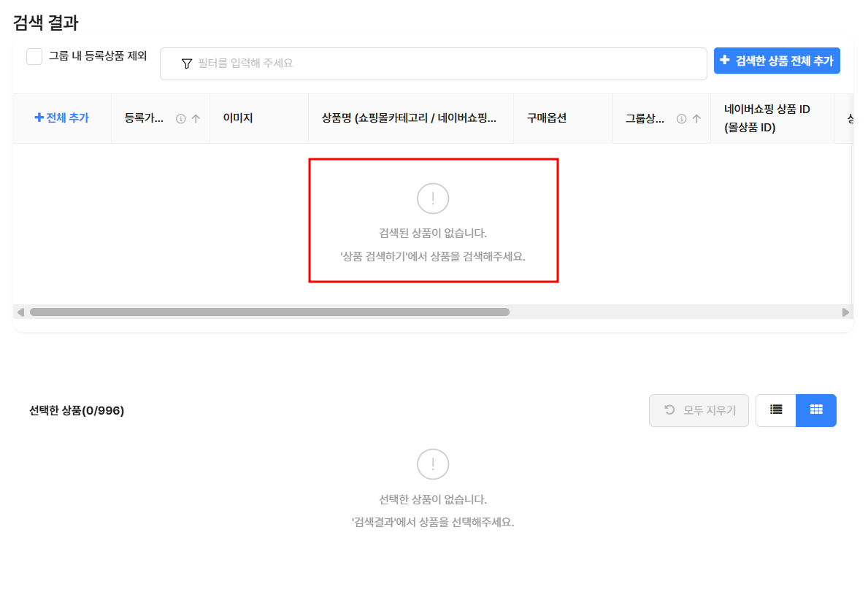
Task: Sort by 등록가 column using the up arrow
Action: 196,118
